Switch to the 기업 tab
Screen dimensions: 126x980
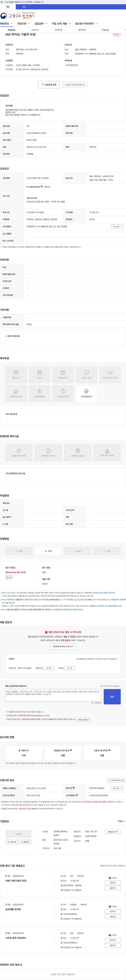[x=24, y=7]
